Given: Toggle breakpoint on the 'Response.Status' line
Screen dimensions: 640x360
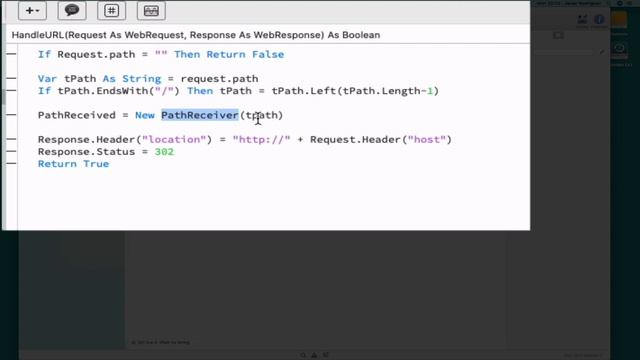Looking at the screenshot, I should tap(11, 151).
